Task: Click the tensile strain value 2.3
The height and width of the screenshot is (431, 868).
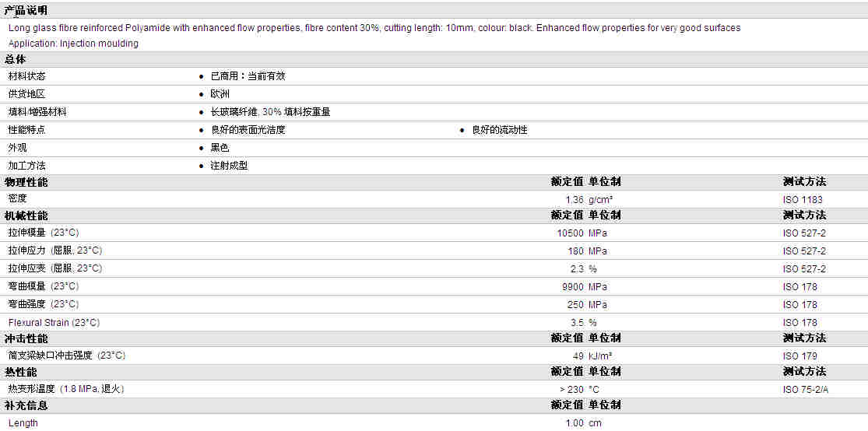Action: click(x=578, y=269)
